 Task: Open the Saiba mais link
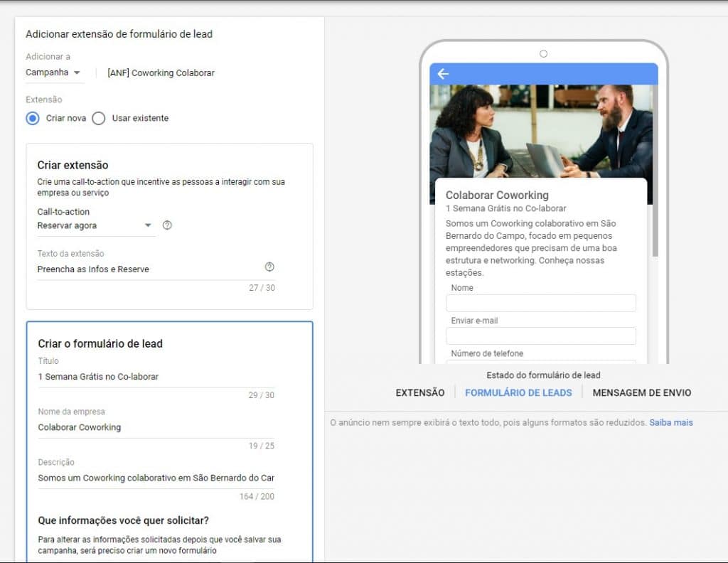pyautogui.click(x=670, y=422)
